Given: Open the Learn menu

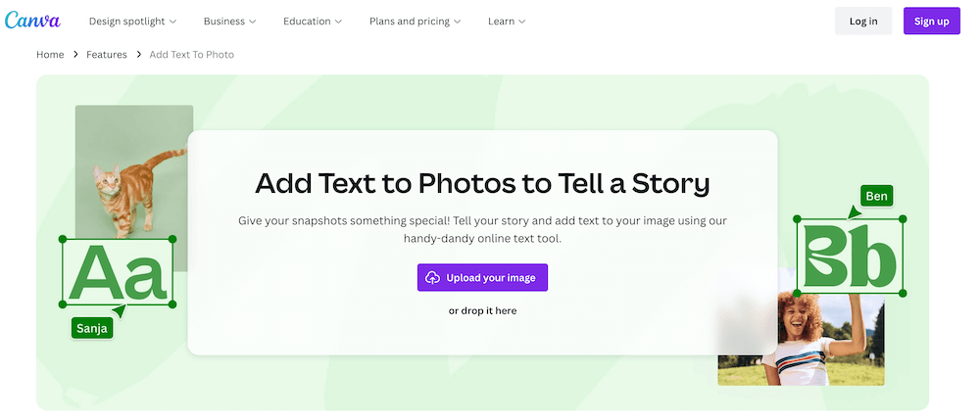Looking at the screenshot, I should (x=507, y=22).
